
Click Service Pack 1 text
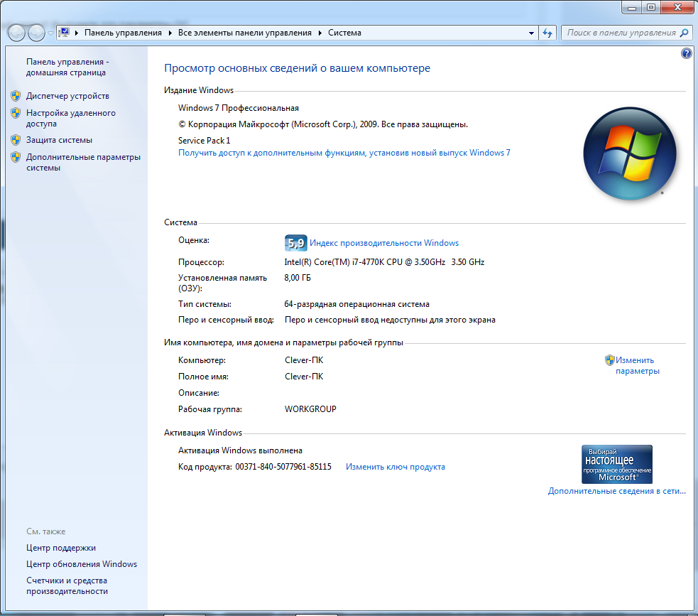(205, 140)
